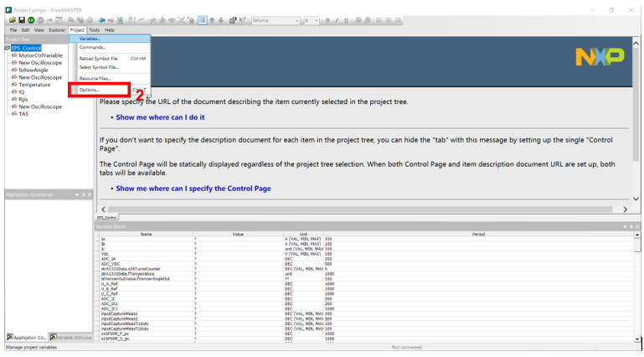Screen dimensions: 644x357
Task: Open the Tools menu
Action: (x=94, y=29)
